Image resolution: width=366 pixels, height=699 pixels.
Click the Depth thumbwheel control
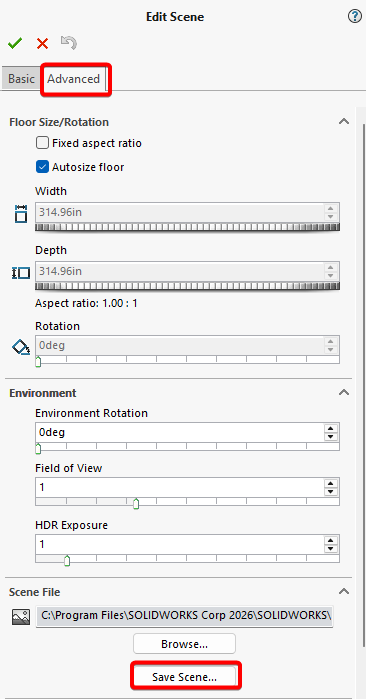187,286
